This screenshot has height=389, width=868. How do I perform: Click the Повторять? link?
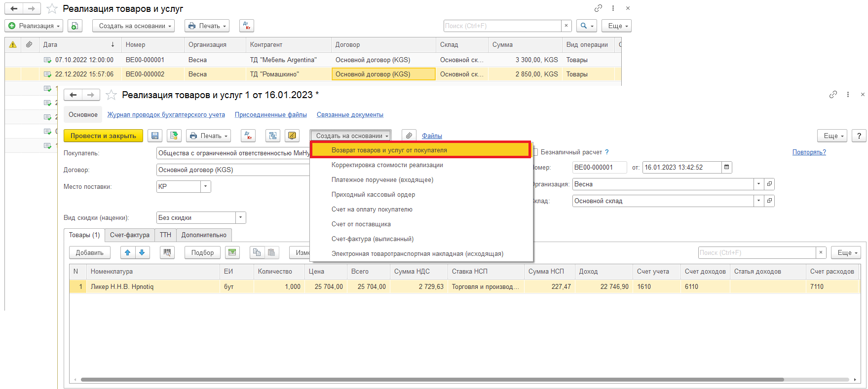click(x=809, y=152)
